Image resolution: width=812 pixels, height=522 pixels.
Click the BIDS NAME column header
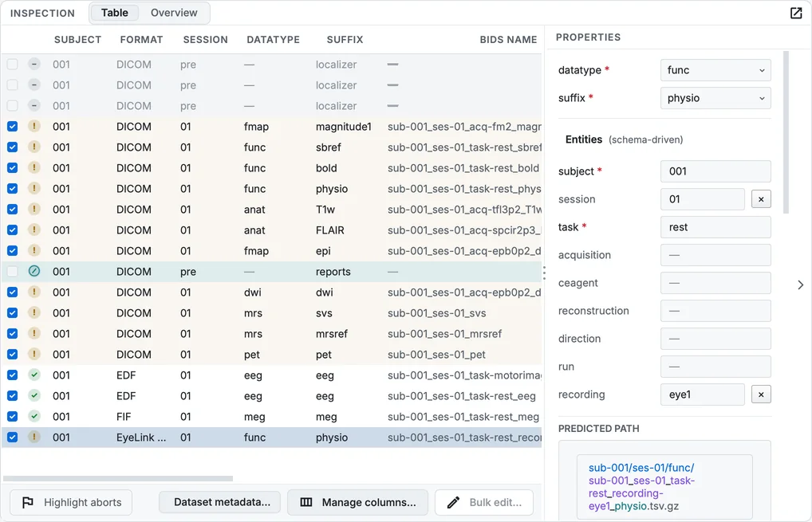click(x=508, y=40)
